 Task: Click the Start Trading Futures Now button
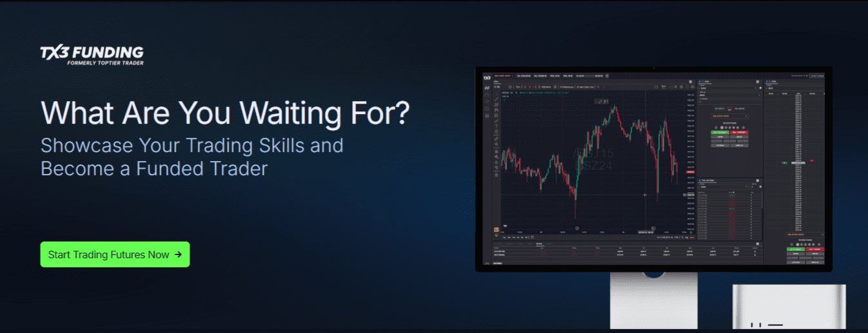(x=115, y=254)
